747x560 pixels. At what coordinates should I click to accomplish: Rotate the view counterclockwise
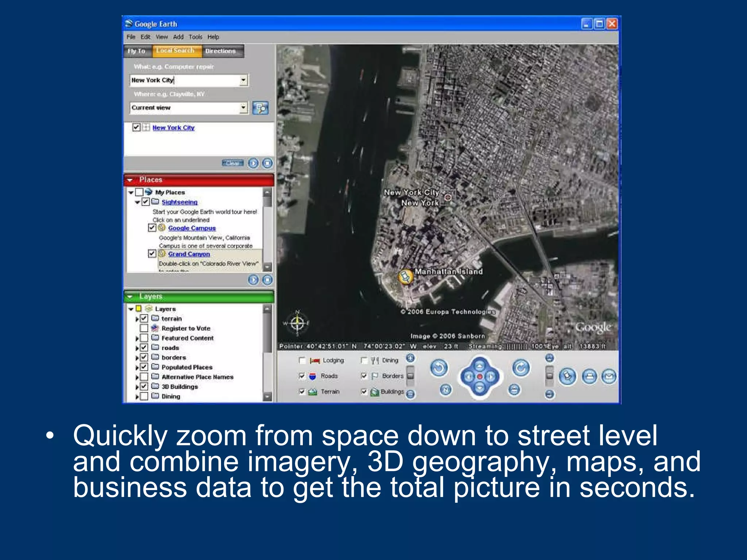pos(439,368)
